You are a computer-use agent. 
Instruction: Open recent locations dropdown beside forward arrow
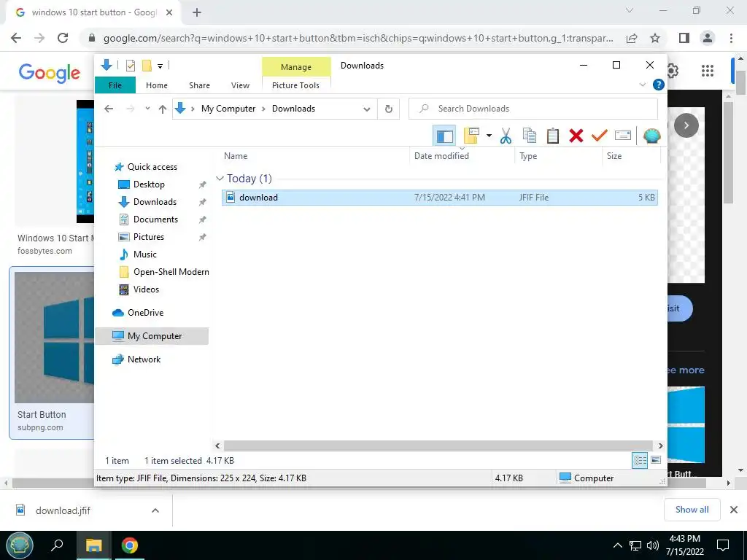coord(147,109)
